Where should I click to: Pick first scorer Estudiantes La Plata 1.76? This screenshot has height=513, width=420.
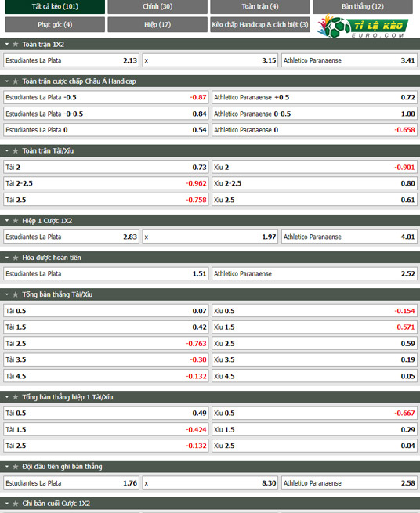71,483
